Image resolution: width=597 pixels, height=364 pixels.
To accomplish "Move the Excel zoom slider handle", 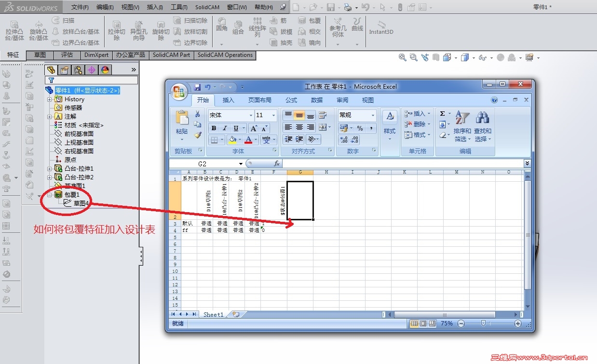I will point(483,324).
